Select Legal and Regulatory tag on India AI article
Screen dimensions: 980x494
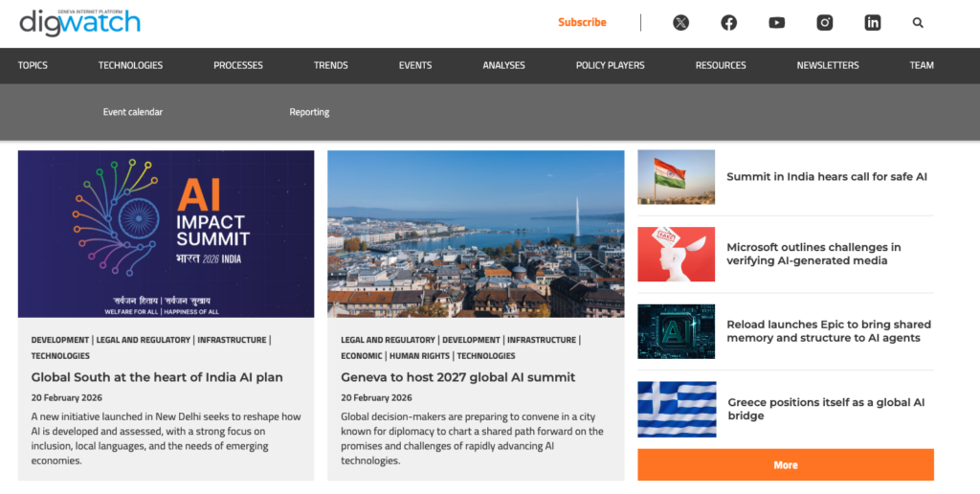click(144, 340)
